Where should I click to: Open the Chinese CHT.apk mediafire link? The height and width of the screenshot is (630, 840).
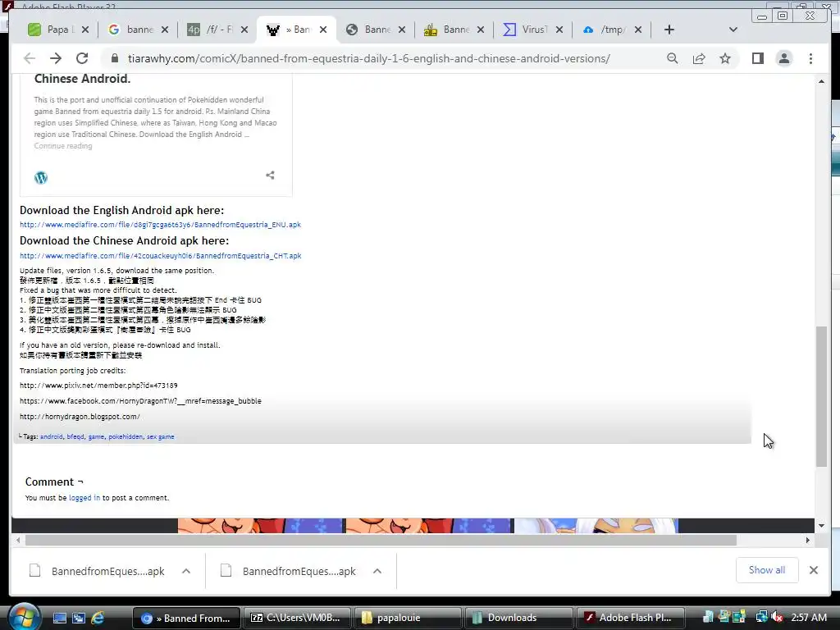(161, 256)
